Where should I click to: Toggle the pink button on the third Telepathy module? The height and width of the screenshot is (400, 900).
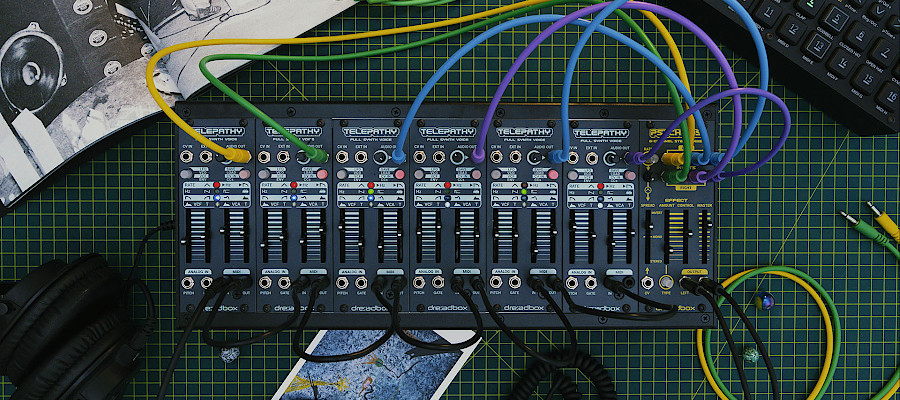coord(399,174)
